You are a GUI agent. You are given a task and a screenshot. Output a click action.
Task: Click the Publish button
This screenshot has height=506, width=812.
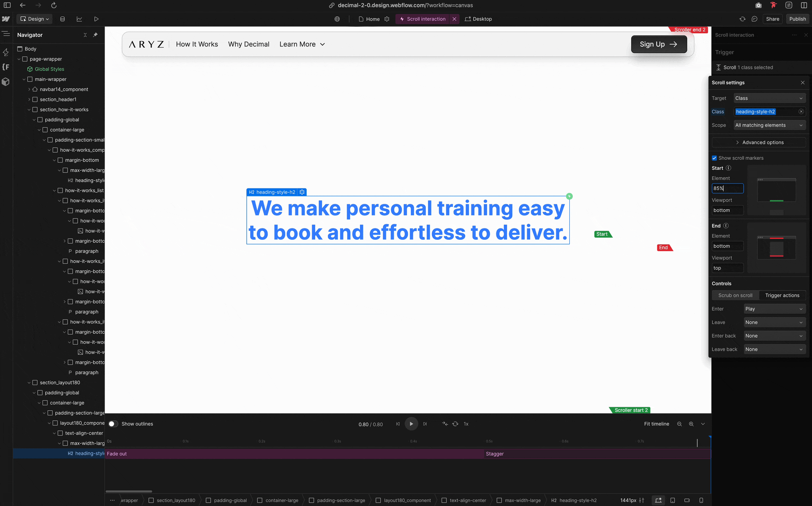pos(798,19)
